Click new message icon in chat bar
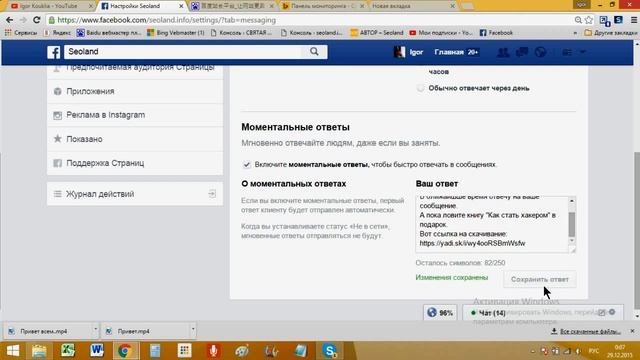640x360 pixels. [602, 312]
